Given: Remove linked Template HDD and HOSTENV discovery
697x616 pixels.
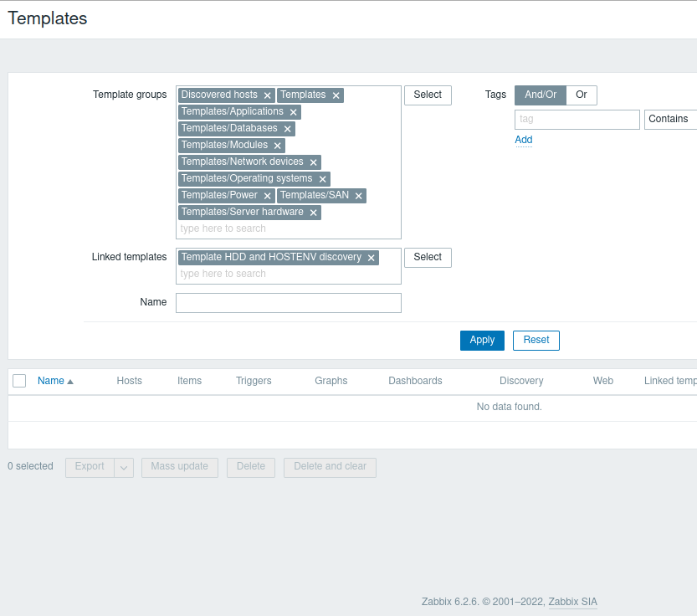Looking at the screenshot, I should (372, 258).
